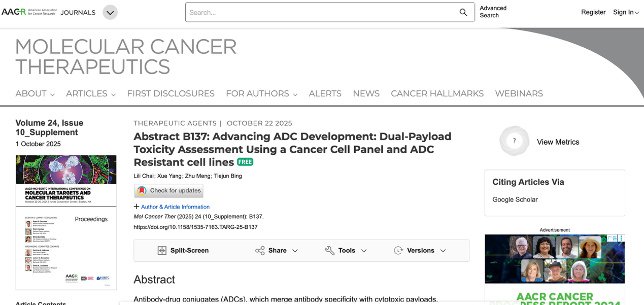Open the Journals circular dropdown arrow
The height and width of the screenshot is (305, 644).
(110, 12)
